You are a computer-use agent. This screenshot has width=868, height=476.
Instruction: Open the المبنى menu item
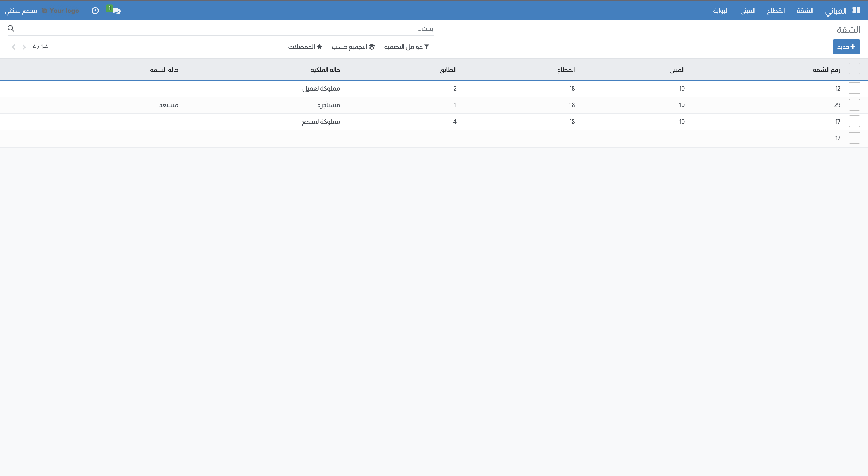[x=748, y=11]
